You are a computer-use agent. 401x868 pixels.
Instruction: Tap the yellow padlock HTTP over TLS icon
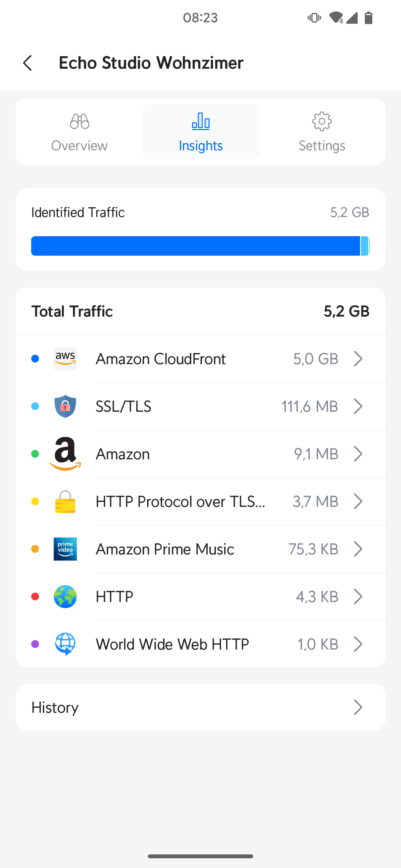(x=65, y=501)
